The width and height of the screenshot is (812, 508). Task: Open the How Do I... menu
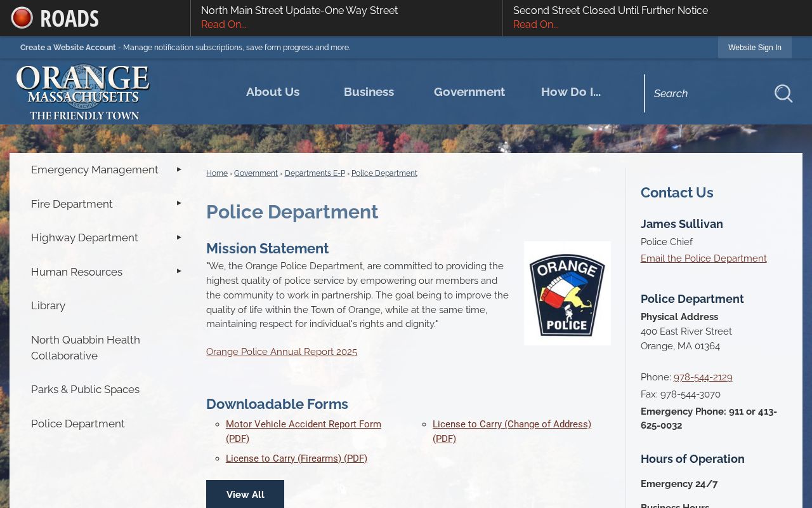[x=571, y=91]
